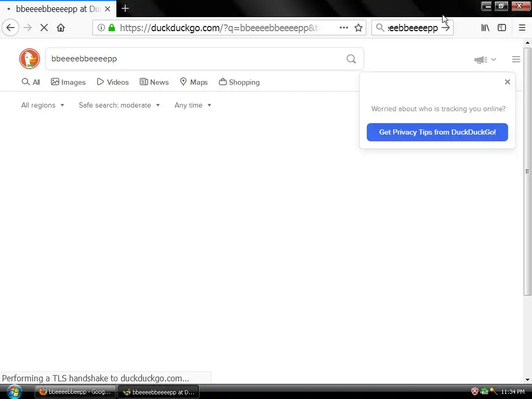The image size is (532, 399).
Task: Switch to Shopping results
Action: click(239, 82)
